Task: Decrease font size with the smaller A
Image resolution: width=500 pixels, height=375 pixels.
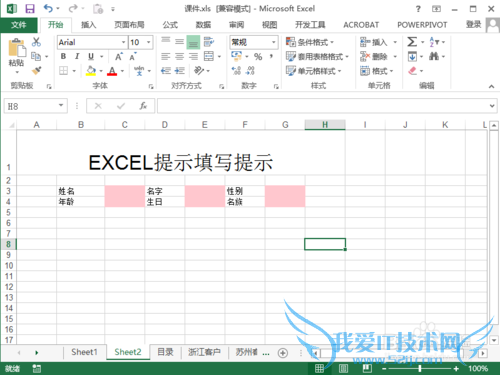Action: pyautogui.click(x=133, y=56)
